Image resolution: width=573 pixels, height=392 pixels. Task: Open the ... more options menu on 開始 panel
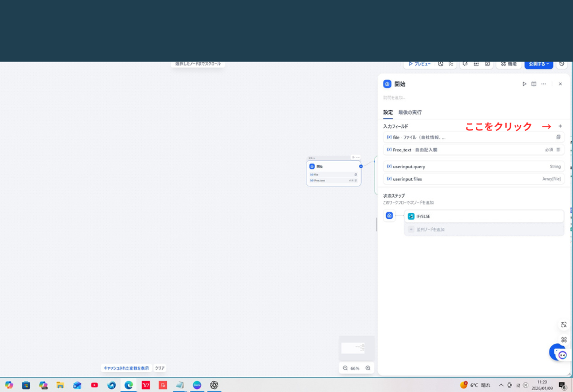[543, 84]
